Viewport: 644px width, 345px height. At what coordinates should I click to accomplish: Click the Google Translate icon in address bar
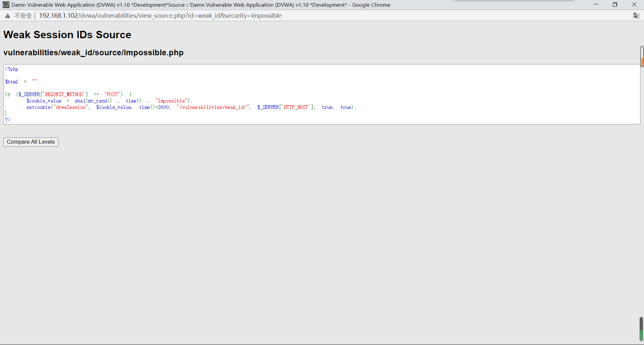(636, 16)
